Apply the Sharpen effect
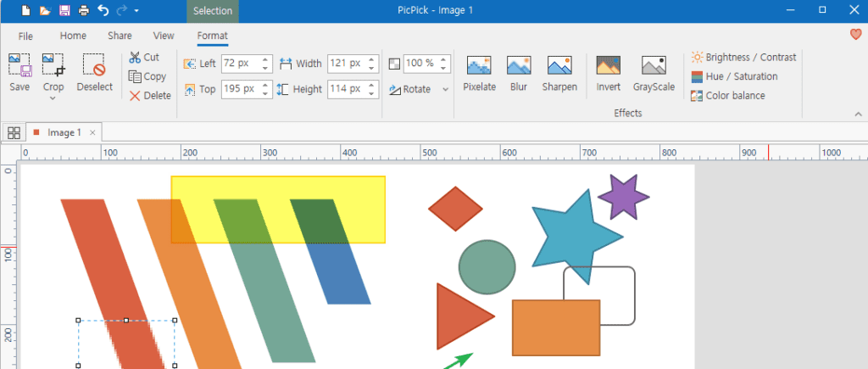This screenshot has height=369, width=868. (x=559, y=73)
